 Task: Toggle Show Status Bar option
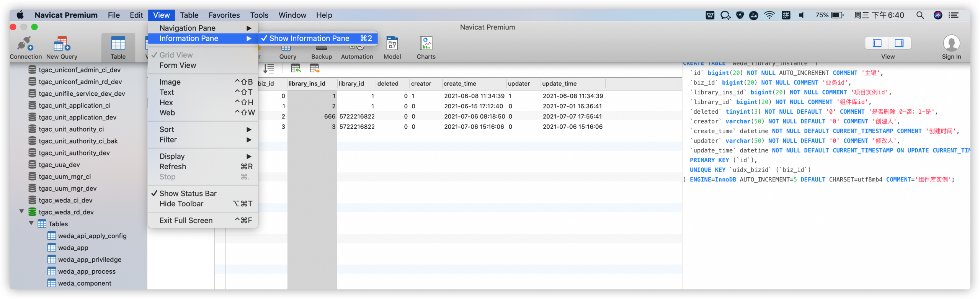pyautogui.click(x=203, y=193)
